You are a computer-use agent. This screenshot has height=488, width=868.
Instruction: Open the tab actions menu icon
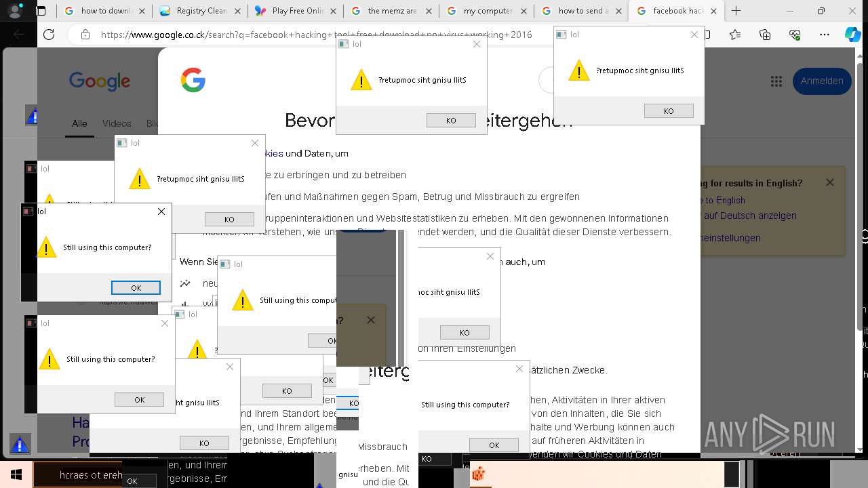pyautogui.click(x=41, y=11)
